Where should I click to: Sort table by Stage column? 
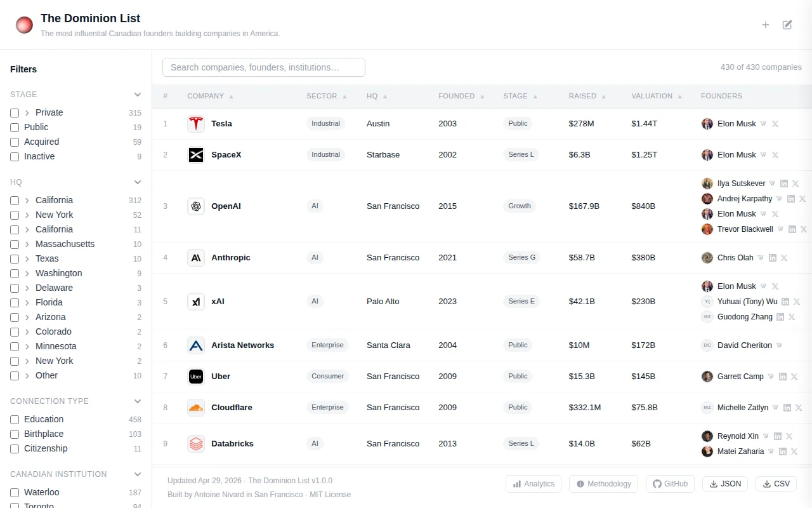click(x=520, y=96)
